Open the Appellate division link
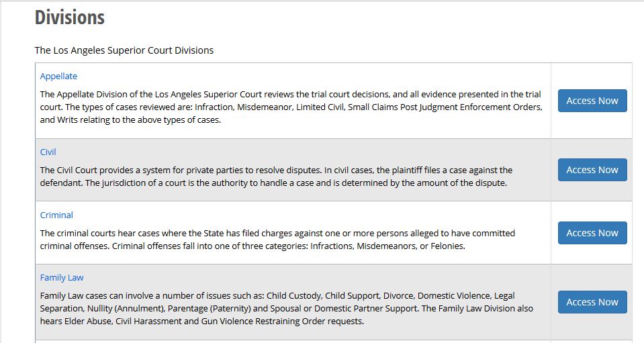The width and height of the screenshot is (644, 343). tap(58, 77)
